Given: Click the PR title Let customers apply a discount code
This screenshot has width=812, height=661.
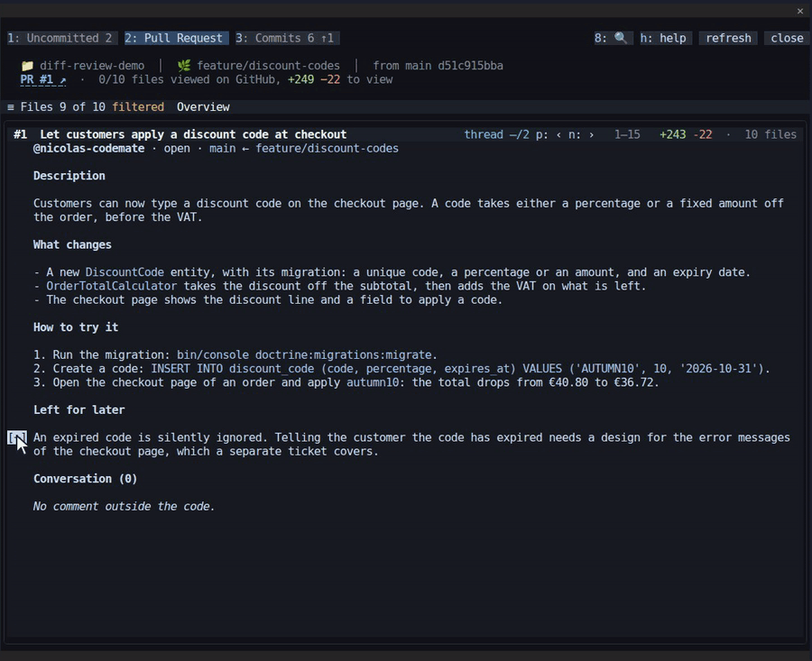Looking at the screenshot, I should point(193,134).
